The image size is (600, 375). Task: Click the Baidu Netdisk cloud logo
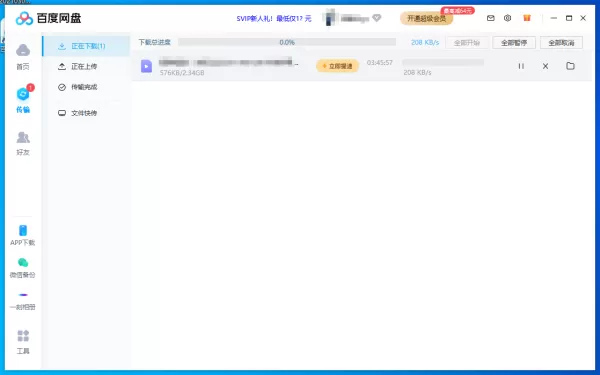pos(24,18)
